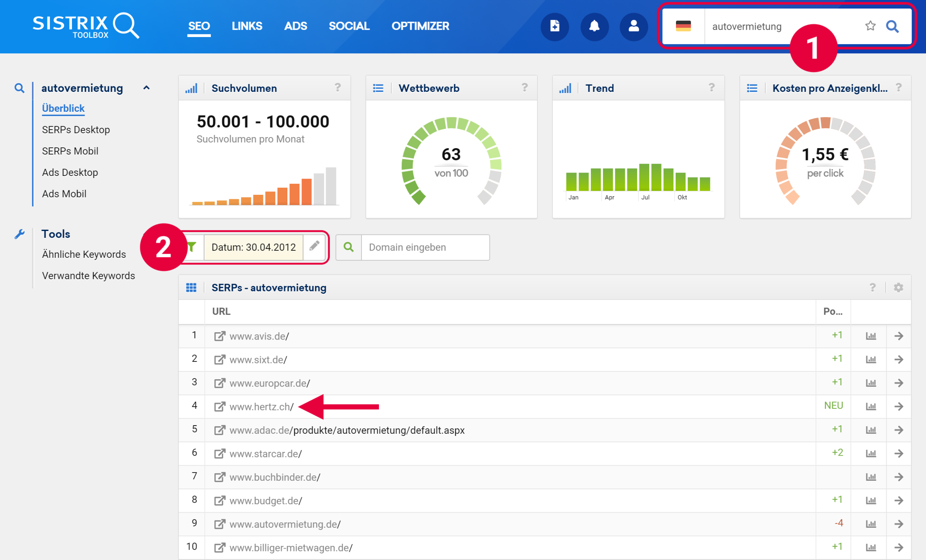Click arrow for www.buchbinder.de row
The image size is (926, 560).
pyautogui.click(x=899, y=477)
